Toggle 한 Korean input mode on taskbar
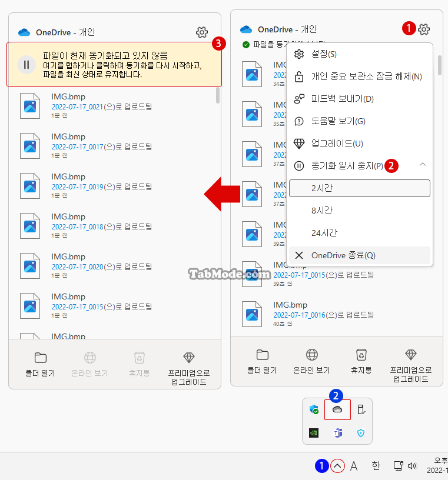 pyautogui.click(x=376, y=466)
